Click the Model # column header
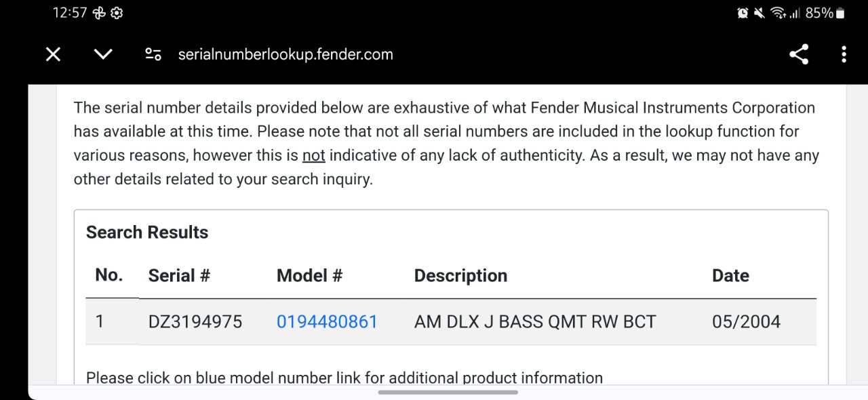The image size is (868, 400). point(309,276)
